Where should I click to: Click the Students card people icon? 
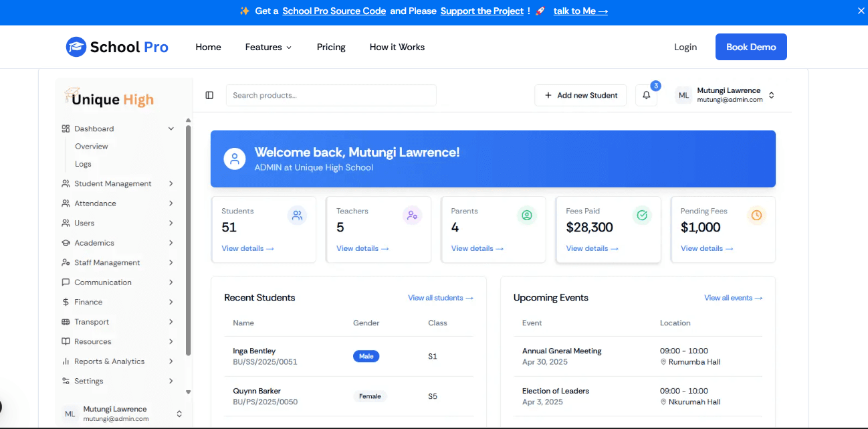tap(297, 216)
